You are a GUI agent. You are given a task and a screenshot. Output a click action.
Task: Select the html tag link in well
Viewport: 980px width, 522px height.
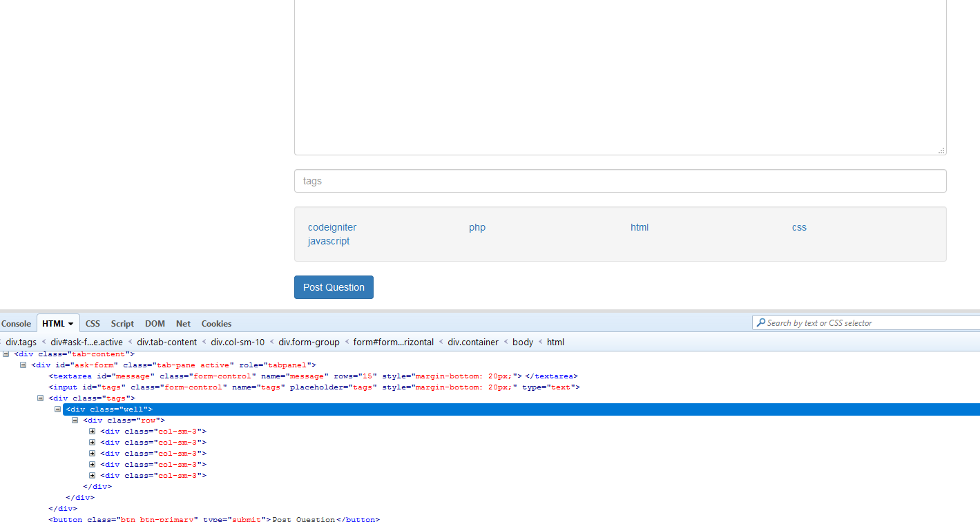[x=640, y=227]
